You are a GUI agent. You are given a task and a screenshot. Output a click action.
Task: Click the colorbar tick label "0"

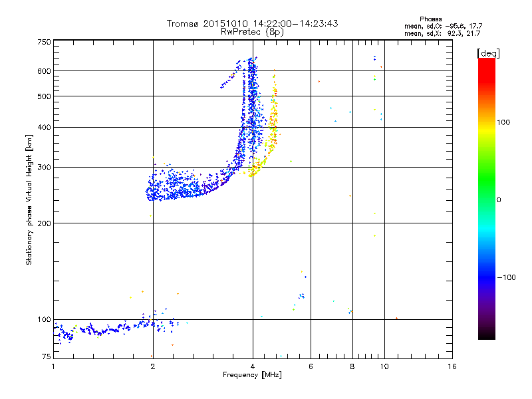pyautogui.click(x=499, y=200)
